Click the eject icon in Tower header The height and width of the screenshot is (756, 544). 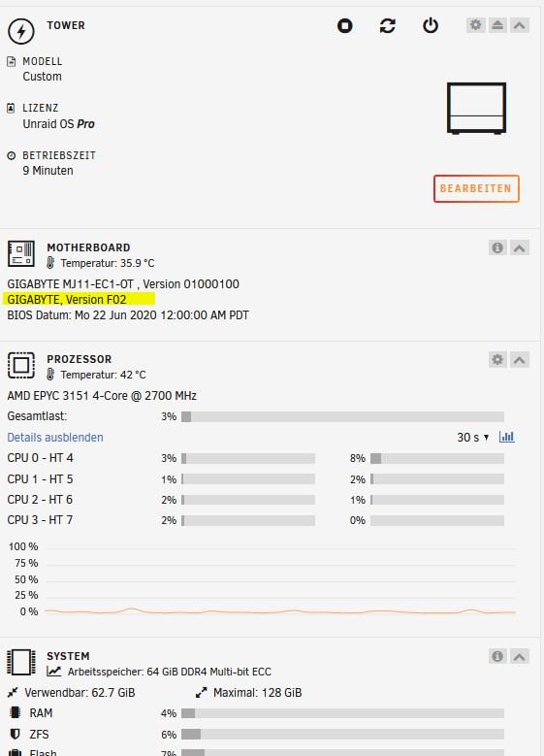coord(497,25)
